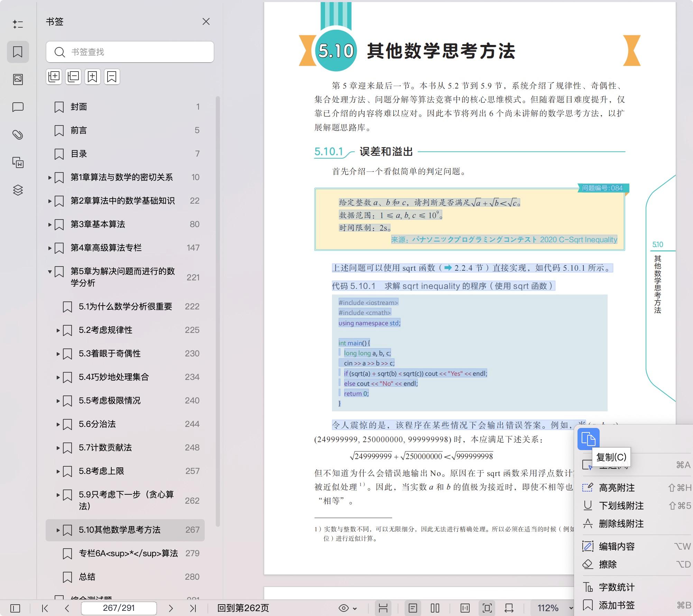Select the bookmarks panel icon
The width and height of the screenshot is (693, 616).
pyautogui.click(x=18, y=52)
